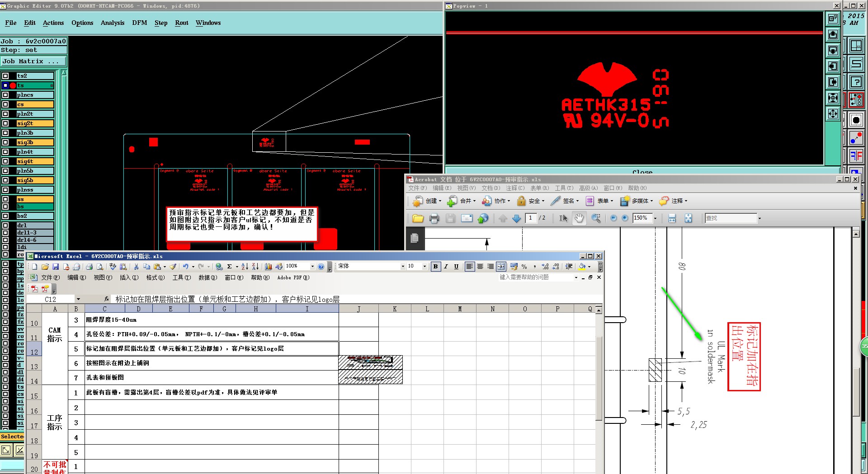Image resolution: width=868 pixels, height=474 pixels.
Task: Activate Acrobat marquee zoom tool
Action: pos(596,219)
